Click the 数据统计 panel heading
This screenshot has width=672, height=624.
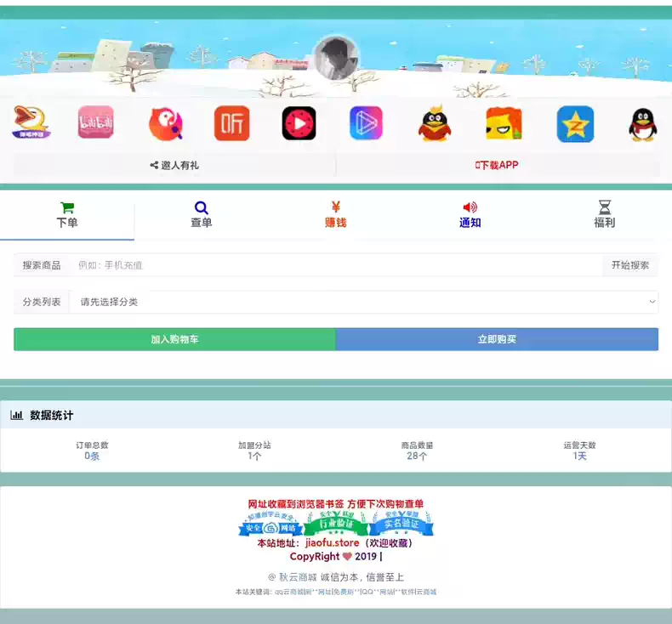(x=51, y=416)
